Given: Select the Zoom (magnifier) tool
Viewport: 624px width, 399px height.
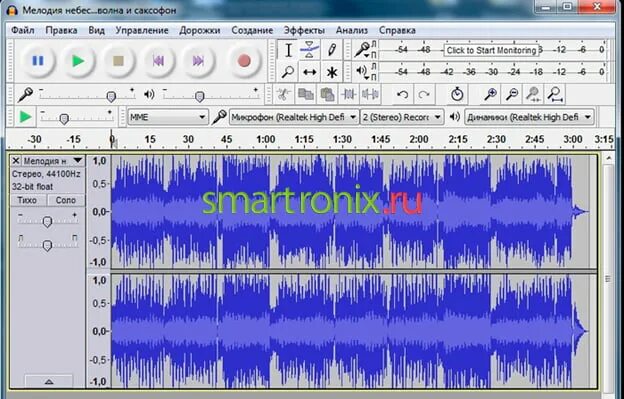Looking at the screenshot, I should coord(288,72).
